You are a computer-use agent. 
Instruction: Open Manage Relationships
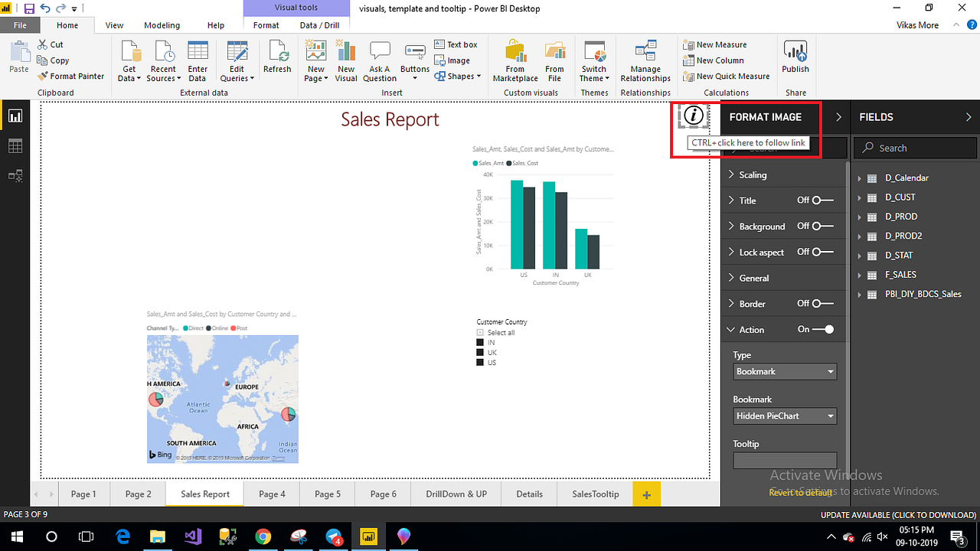[x=645, y=61]
